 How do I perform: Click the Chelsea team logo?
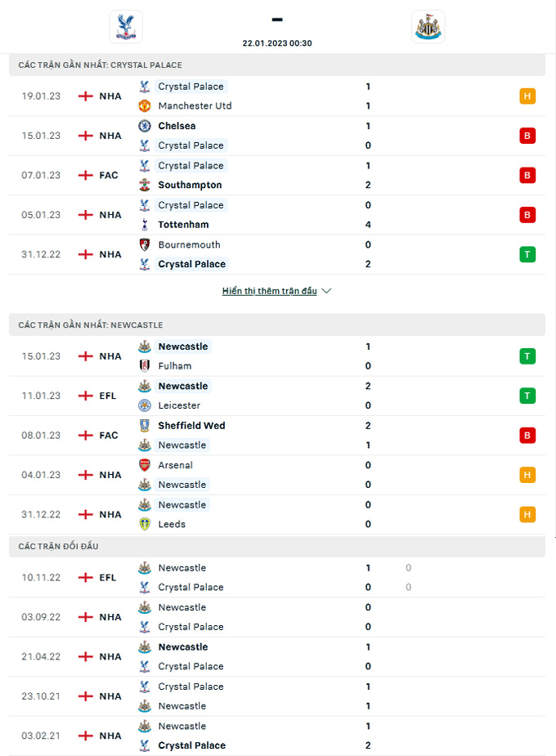tap(145, 126)
